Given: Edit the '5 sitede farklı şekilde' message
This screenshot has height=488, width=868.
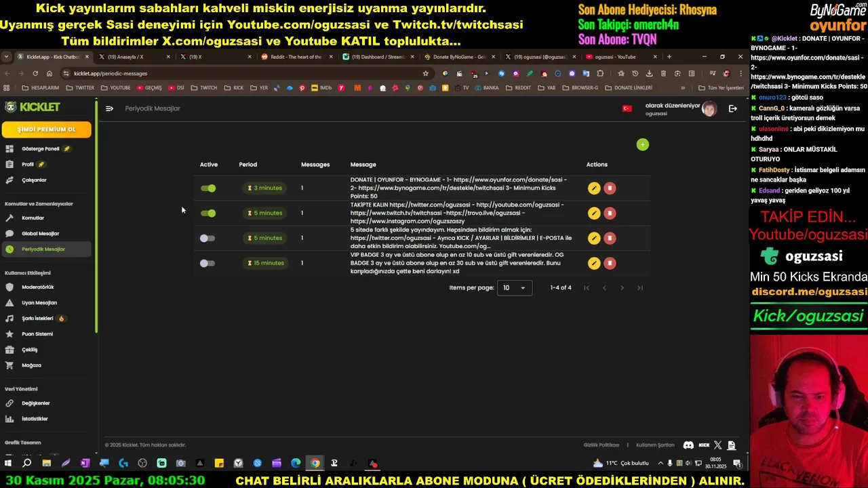Looking at the screenshot, I should [594, 238].
